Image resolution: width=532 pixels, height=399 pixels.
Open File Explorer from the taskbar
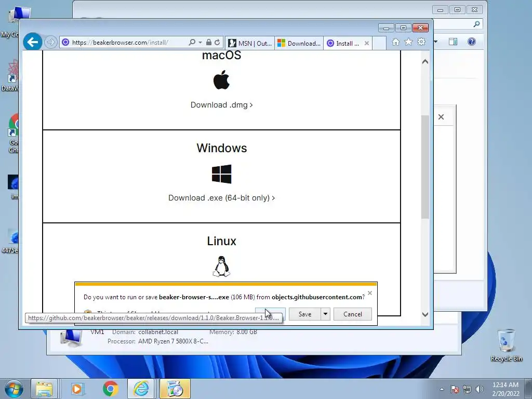[44, 389]
